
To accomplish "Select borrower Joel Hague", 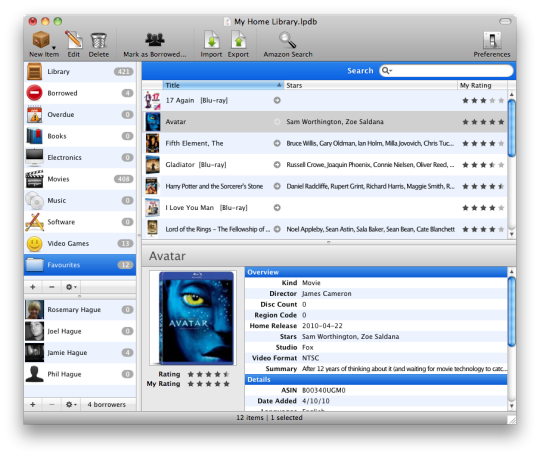I will 80,331.
